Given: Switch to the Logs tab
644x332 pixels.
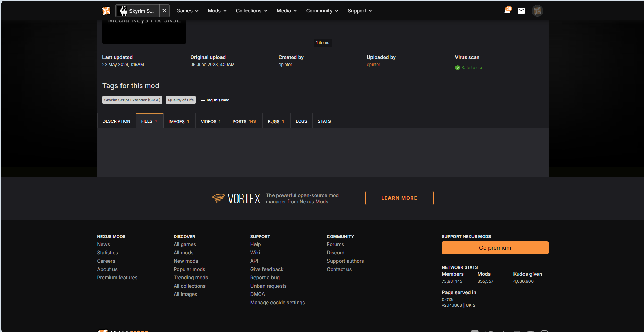Looking at the screenshot, I should pos(301,121).
